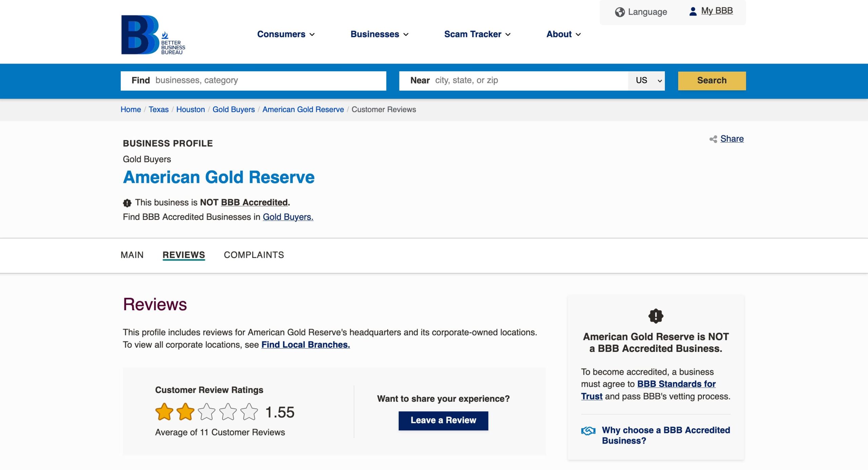Select the REVIEWS tab

click(x=184, y=255)
